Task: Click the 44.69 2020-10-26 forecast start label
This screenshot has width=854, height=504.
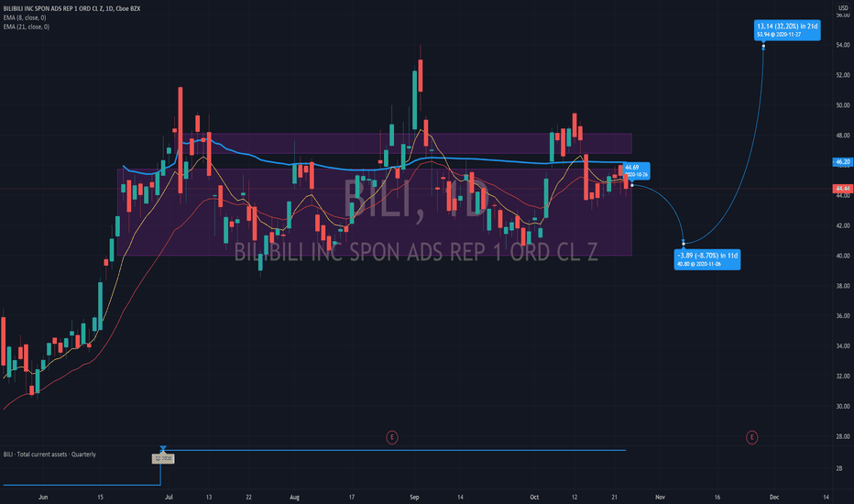Action: [x=636, y=171]
